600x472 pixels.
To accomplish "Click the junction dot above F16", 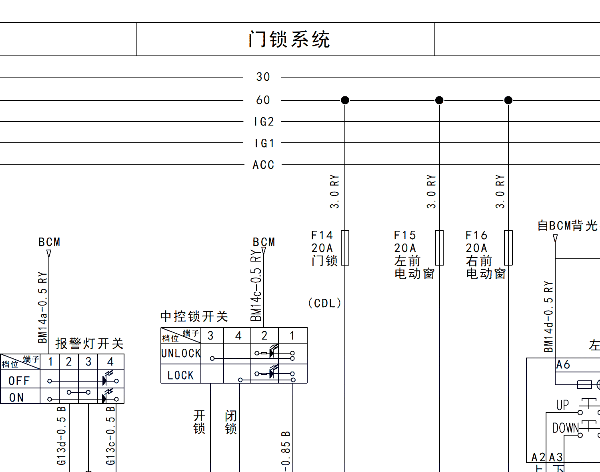I will click(x=508, y=100).
